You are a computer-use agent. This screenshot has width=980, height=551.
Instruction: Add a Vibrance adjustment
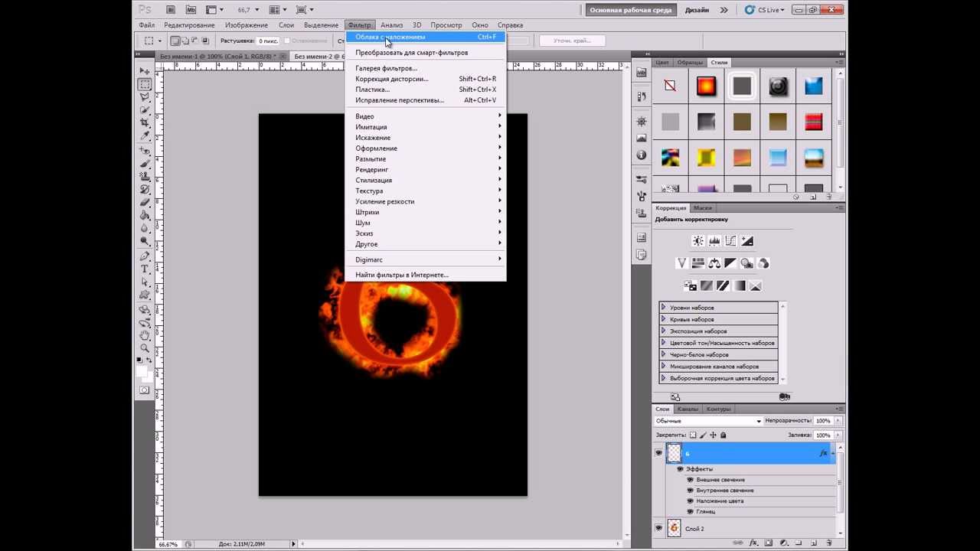(x=681, y=263)
